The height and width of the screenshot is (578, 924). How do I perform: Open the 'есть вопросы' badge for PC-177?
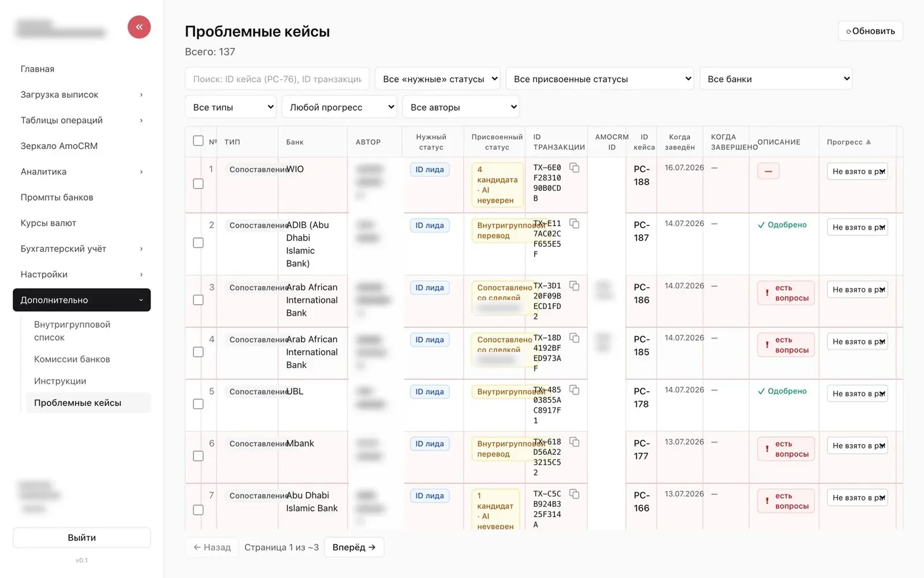click(x=786, y=449)
